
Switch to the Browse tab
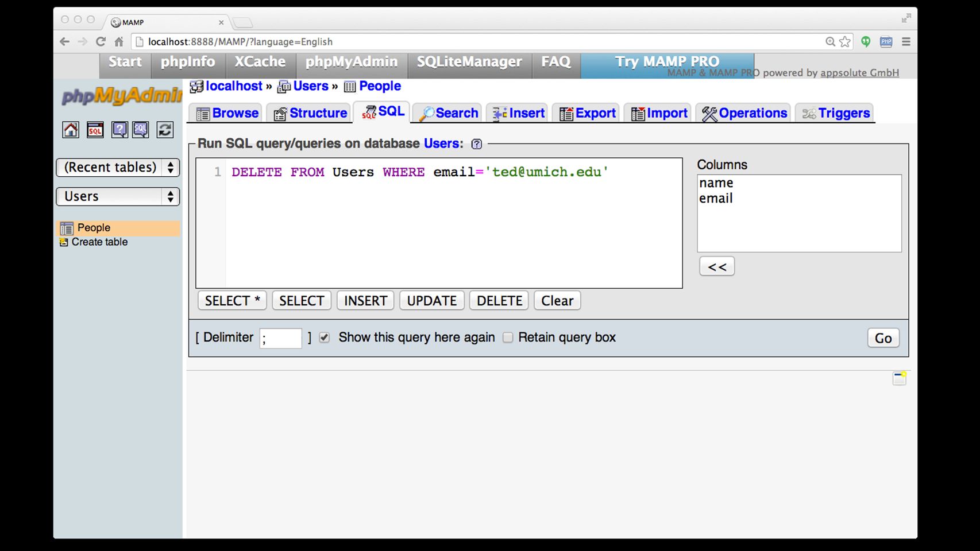coord(226,113)
